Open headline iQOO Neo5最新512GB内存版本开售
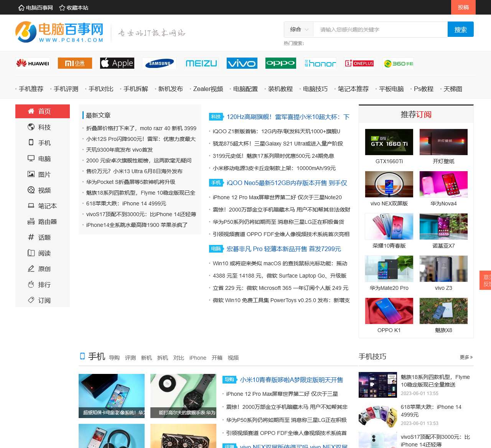This screenshot has height=448, width=491. tap(287, 183)
